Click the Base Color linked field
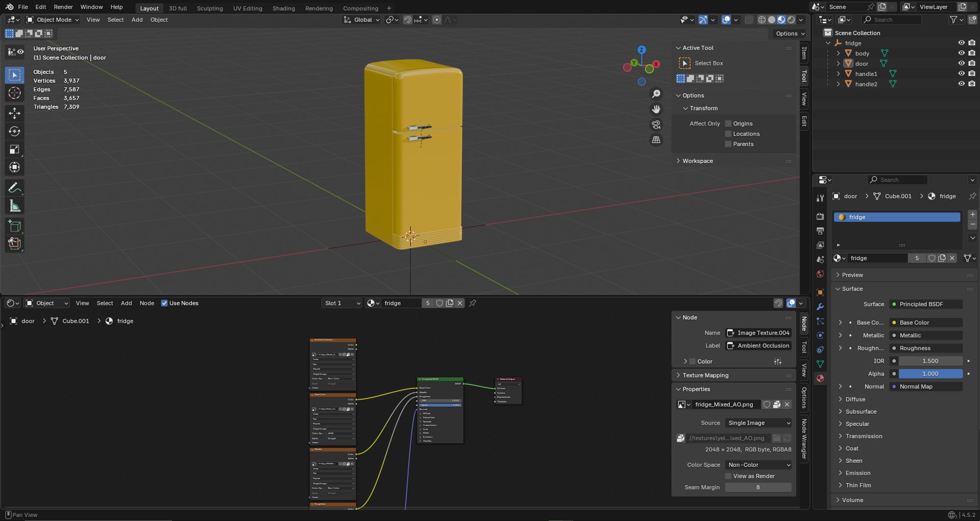The image size is (980, 521). [x=926, y=323]
